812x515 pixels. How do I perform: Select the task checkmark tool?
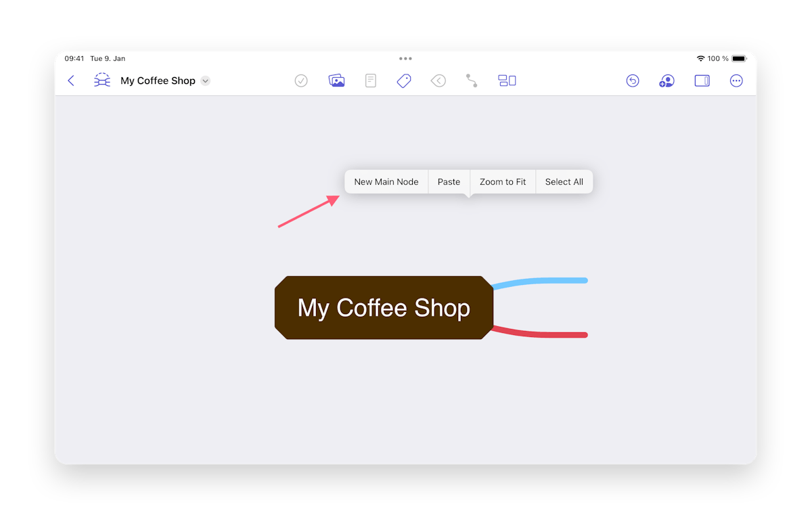point(301,81)
